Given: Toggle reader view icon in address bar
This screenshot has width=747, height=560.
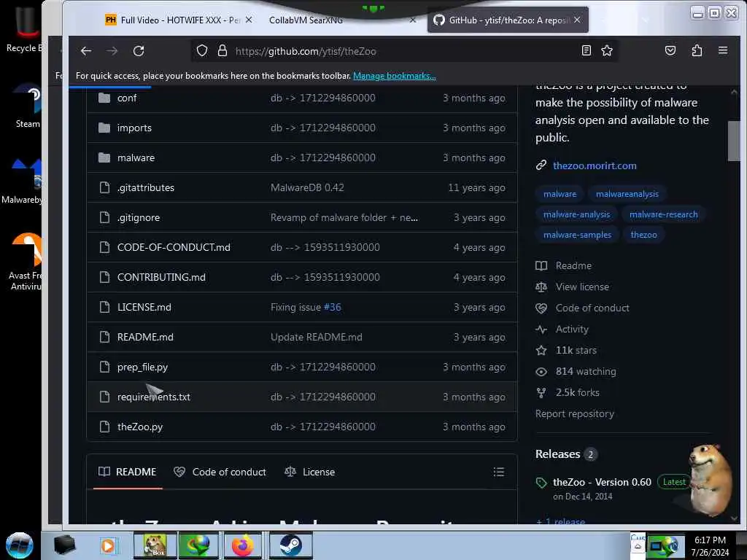Looking at the screenshot, I should 587,50.
